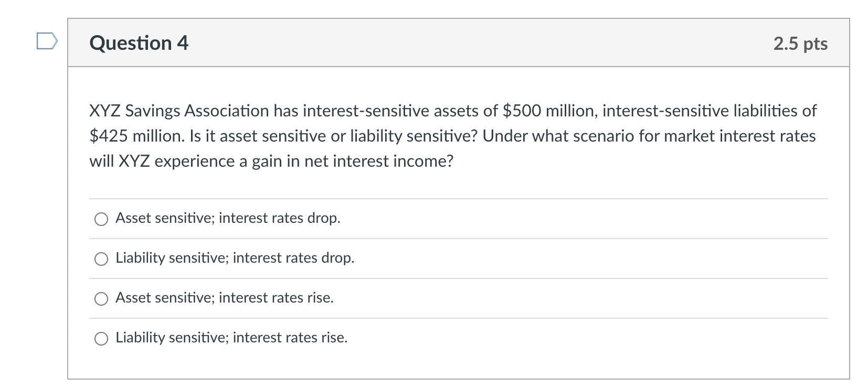Select radio button for 'Asset sensitive; interest rates drop'

(x=101, y=219)
